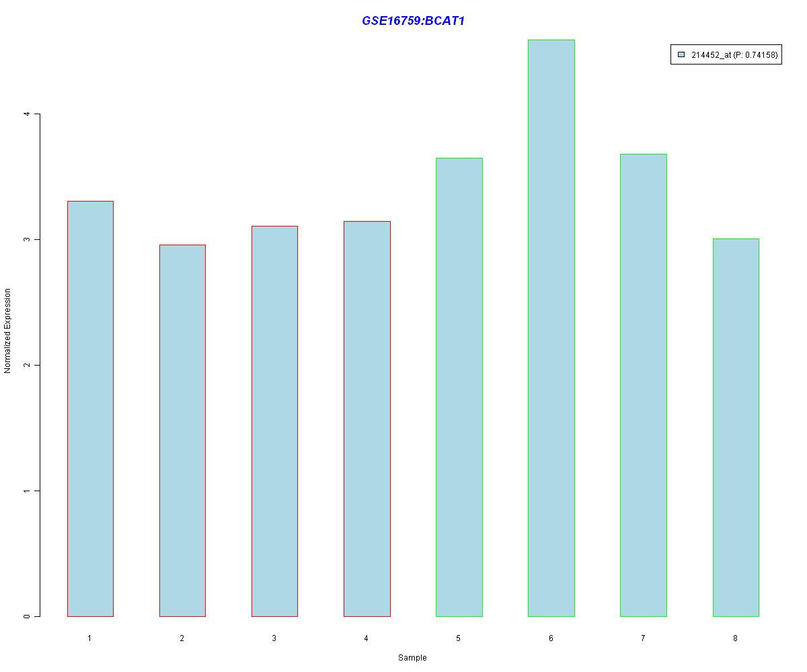Click the legend color swatch for 214452_at
Screen dimensions: 807x672
pyautogui.click(x=681, y=55)
